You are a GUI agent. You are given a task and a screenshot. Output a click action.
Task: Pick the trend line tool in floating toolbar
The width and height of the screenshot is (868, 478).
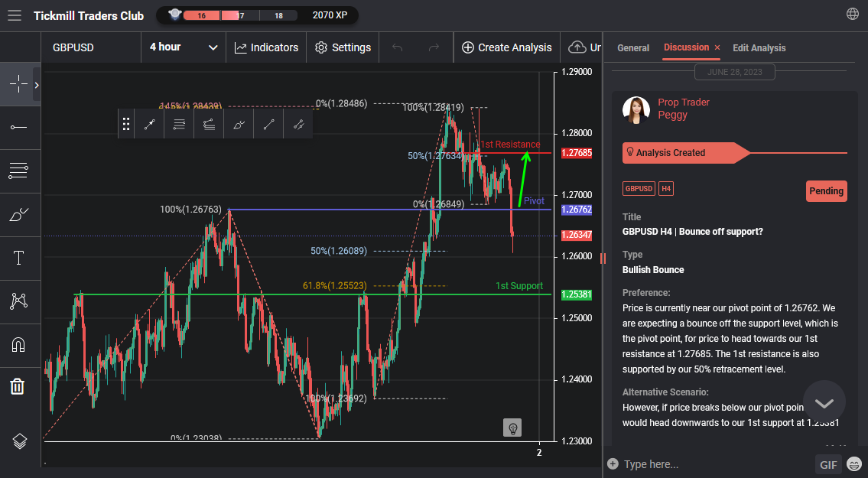(x=268, y=124)
